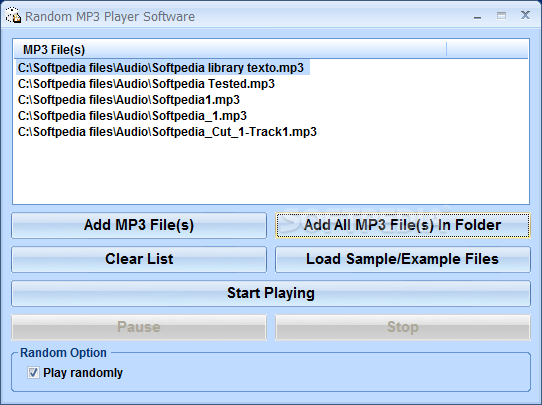542x405 pixels.
Task: Select the Softpedia1.mp3 file row
Action: point(129,100)
